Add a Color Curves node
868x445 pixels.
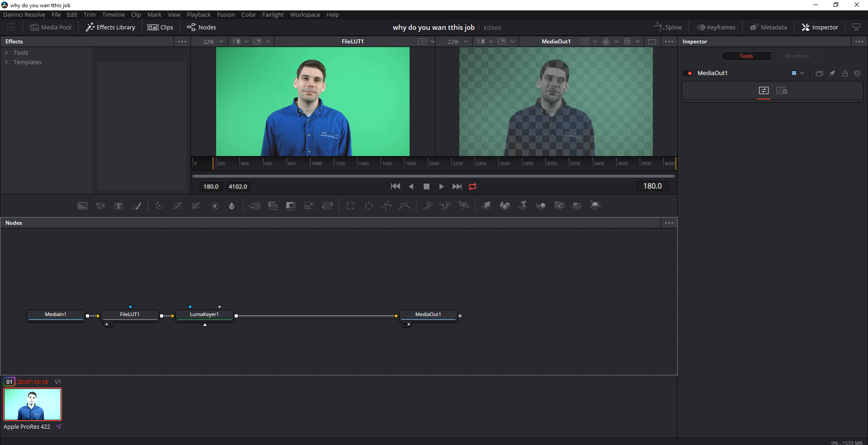point(178,206)
